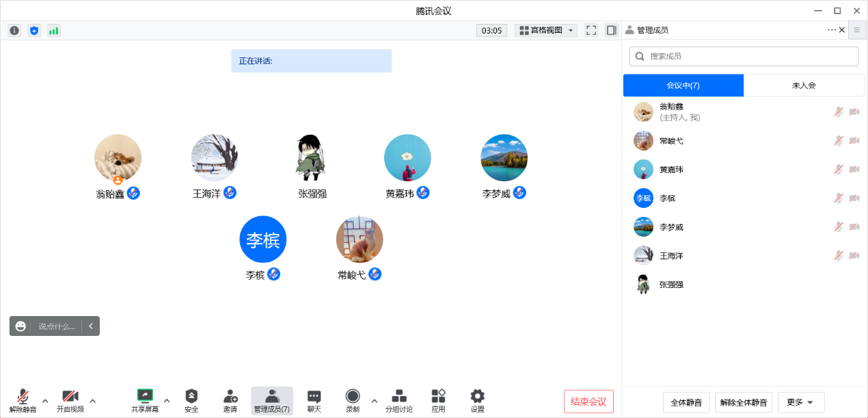Image resolution: width=868 pixels, height=418 pixels.
Task: Expand video options arrow next to 开启视频
Action: tap(93, 401)
